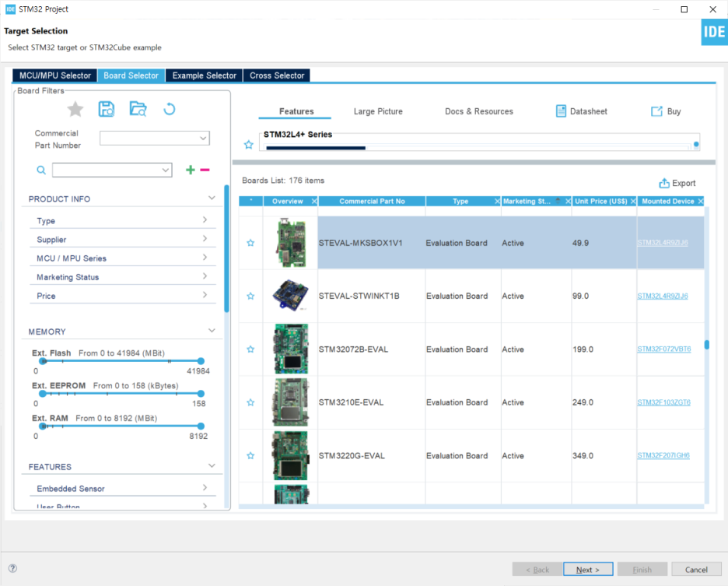The width and height of the screenshot is (728, 586).
Task: Open the STM32F207IGH6 device link
Action: pyautogui.click(x=663, y=455)
